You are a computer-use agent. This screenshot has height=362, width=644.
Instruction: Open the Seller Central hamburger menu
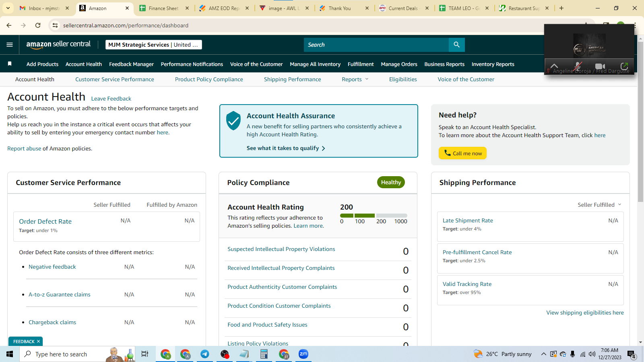coord(10,45)
